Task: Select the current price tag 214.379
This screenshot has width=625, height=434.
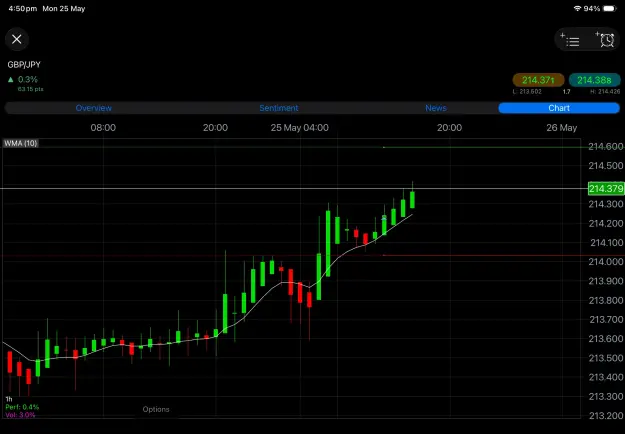Action: 606,189
